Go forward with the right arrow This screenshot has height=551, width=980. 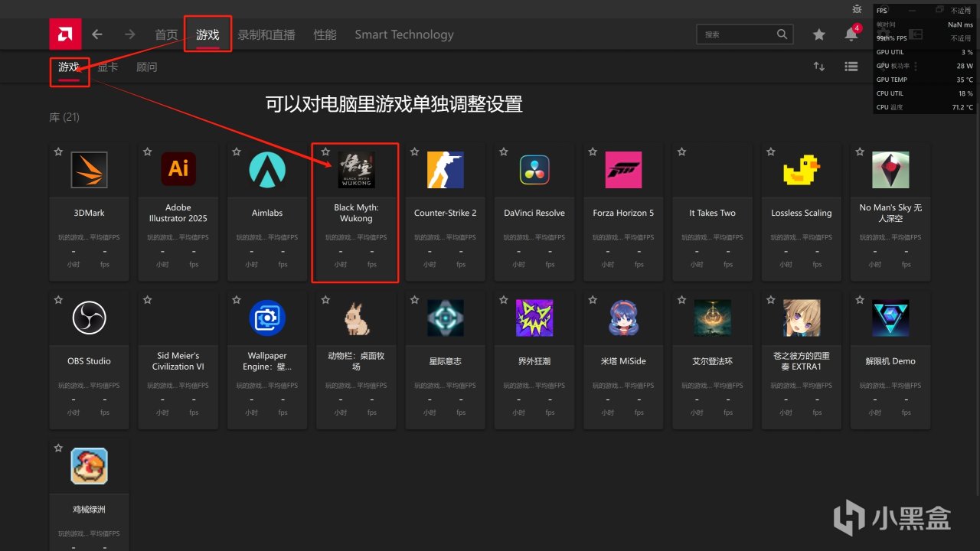click(130, 34)
